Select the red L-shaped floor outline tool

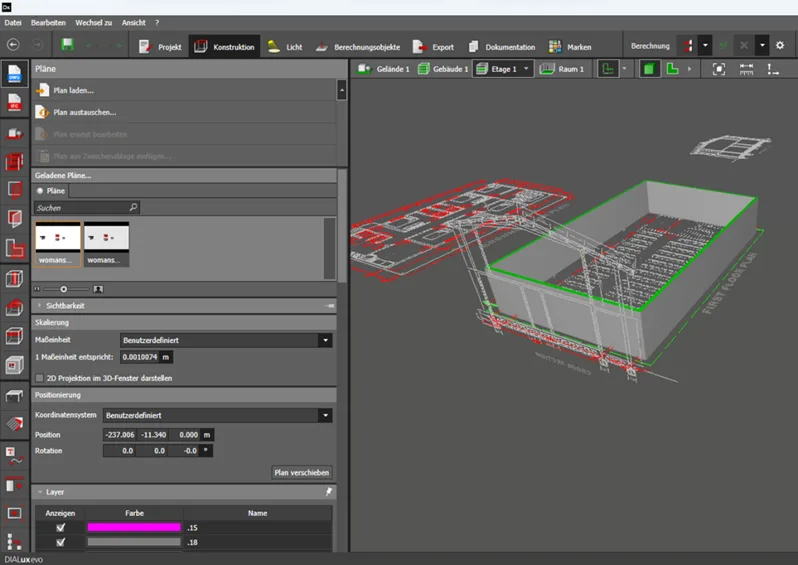[x=14, y=248]
